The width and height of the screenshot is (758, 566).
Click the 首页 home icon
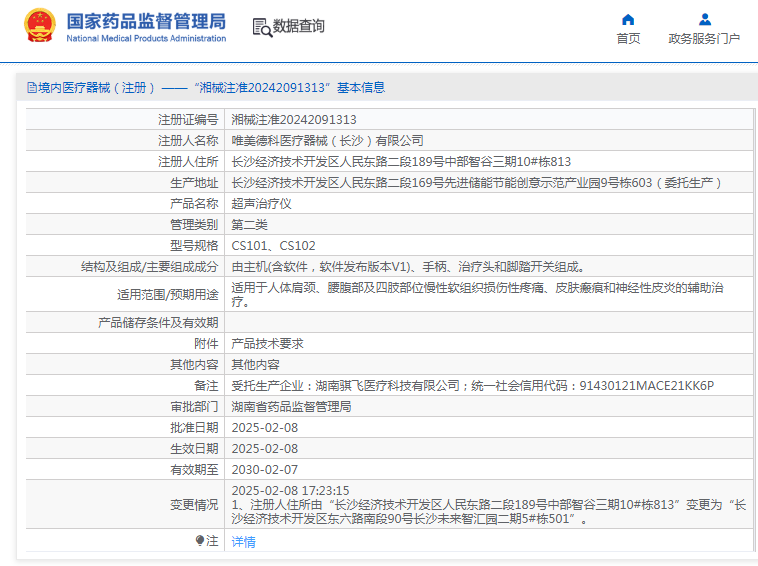click(x=628, y=20)
